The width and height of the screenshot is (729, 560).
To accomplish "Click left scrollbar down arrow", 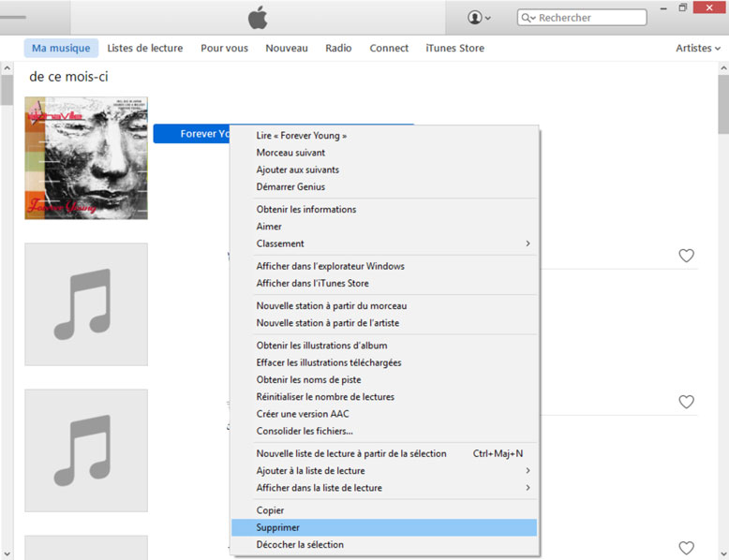I will (7, 553).
